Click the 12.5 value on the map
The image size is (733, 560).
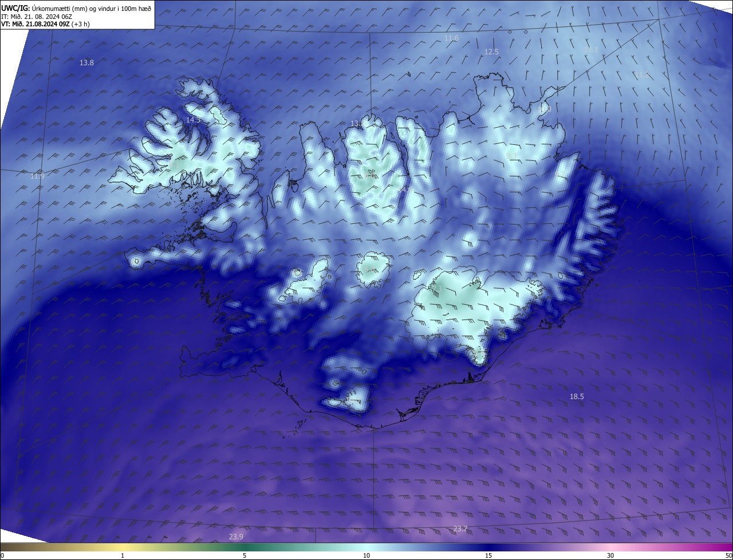491,52
